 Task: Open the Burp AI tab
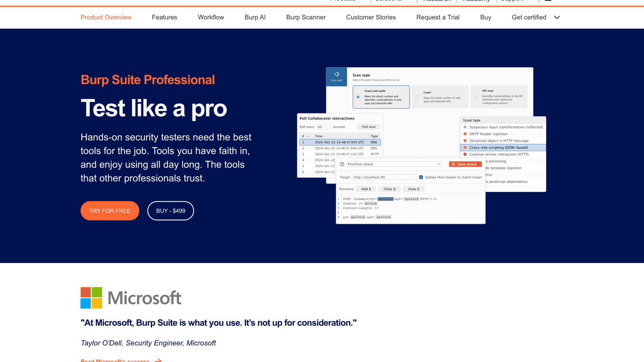tap(255, 17)
